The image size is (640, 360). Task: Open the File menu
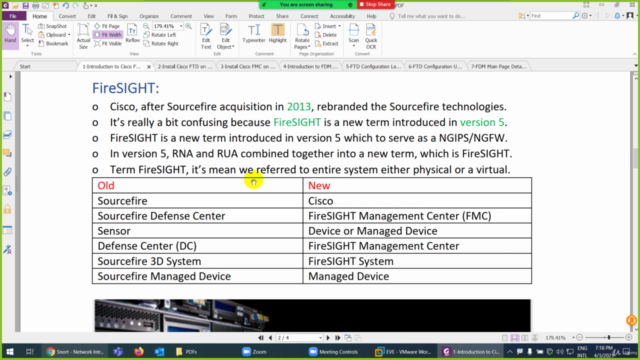click(13, 16)
